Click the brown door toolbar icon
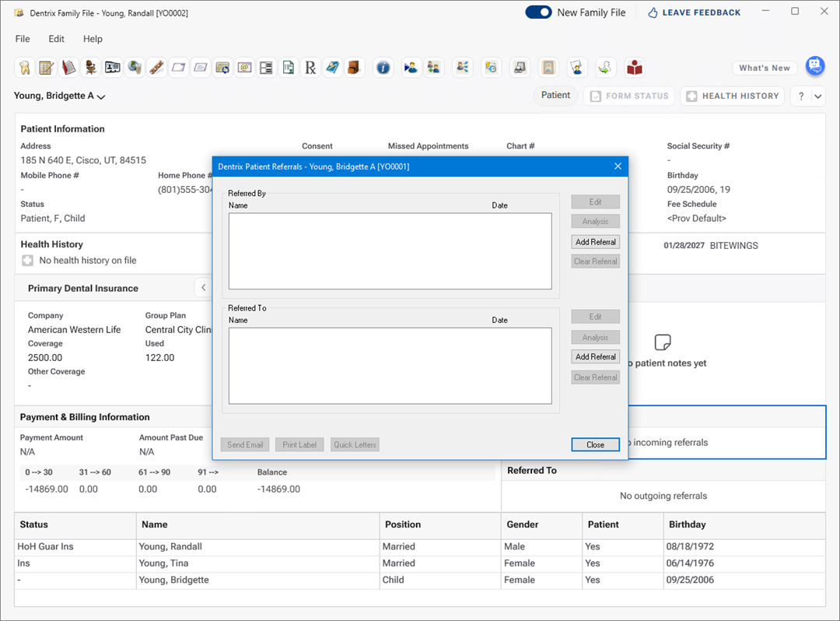The width and height of the screenshot is (840, 621). 354,68
